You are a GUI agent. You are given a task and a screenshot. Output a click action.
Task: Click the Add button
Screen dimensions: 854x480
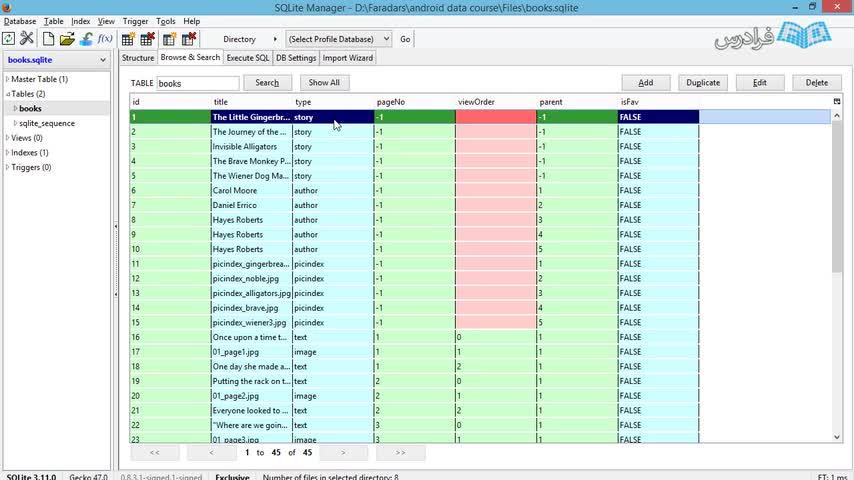point(646,83)
